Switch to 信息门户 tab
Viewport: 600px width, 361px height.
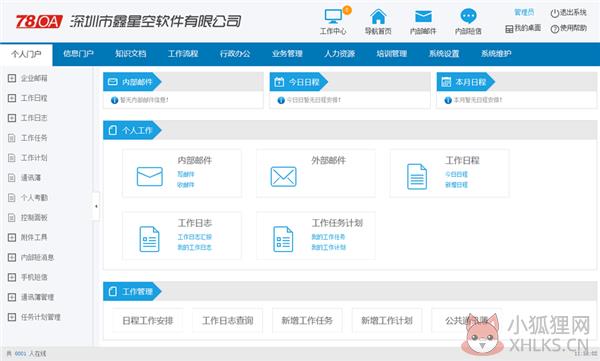pyautogui.click(x=78, y=54)
